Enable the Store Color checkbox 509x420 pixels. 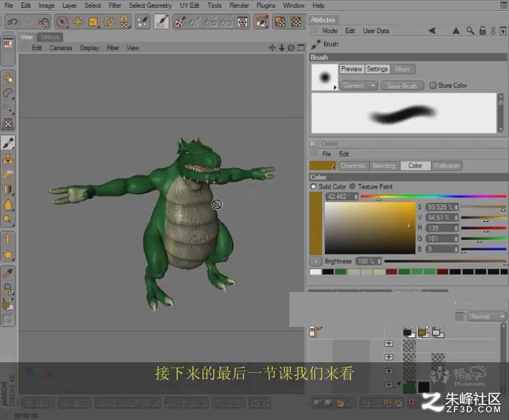(x=433, y=85)
